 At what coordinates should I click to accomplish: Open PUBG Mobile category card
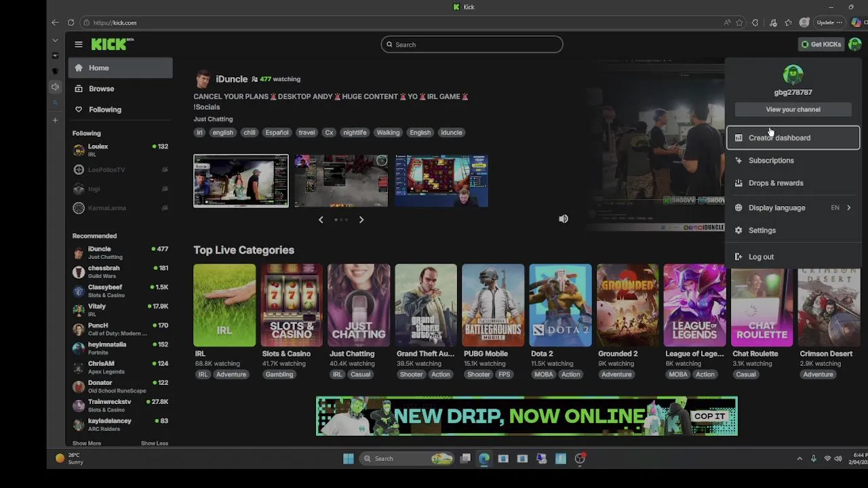pos(493,305)
